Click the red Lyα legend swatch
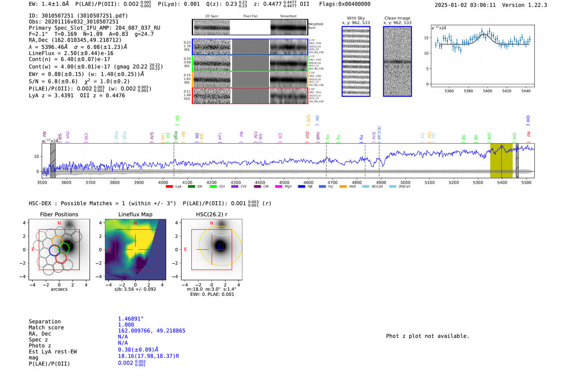The image size is (576, 392). pos(169,186)
